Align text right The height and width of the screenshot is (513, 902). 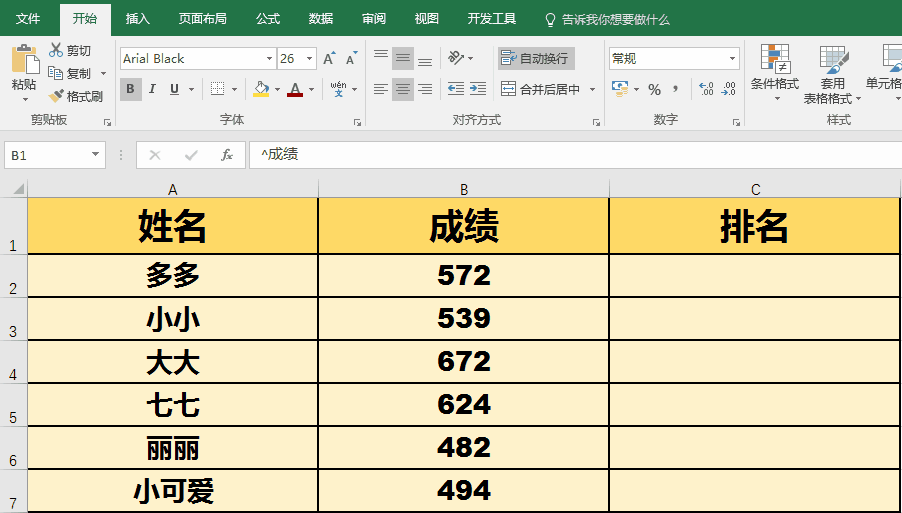tap(425, 89)
